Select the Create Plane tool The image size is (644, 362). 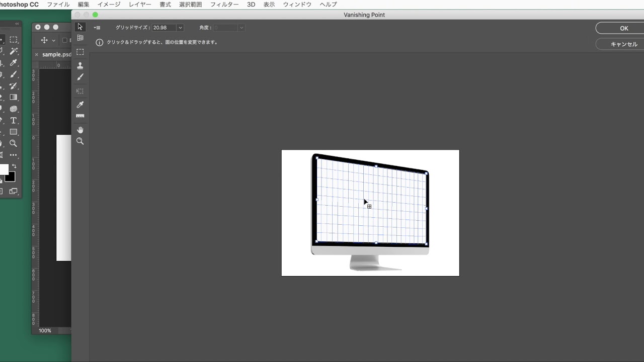coord(80,38)
